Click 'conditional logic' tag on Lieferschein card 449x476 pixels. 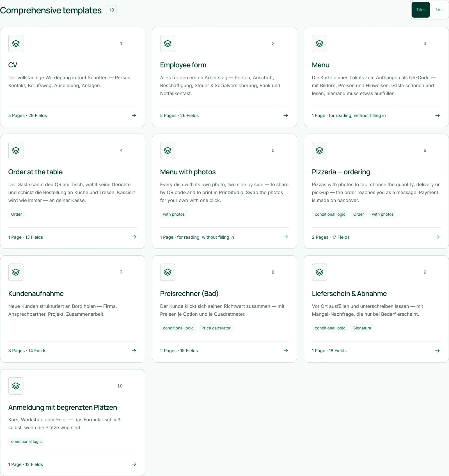(330, 328)
